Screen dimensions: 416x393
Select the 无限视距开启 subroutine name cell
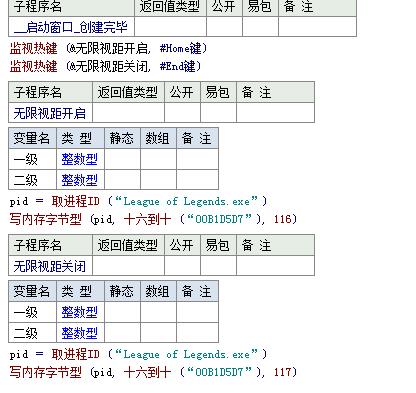click(x=50, y=113)
